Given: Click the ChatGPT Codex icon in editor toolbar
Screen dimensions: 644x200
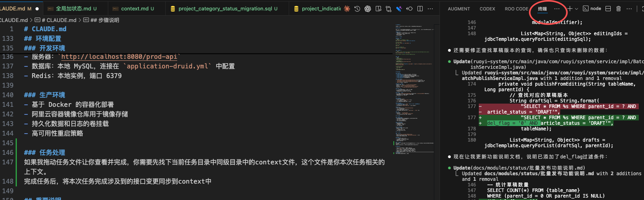Looking at the screenshot, I should coord(368,8).
